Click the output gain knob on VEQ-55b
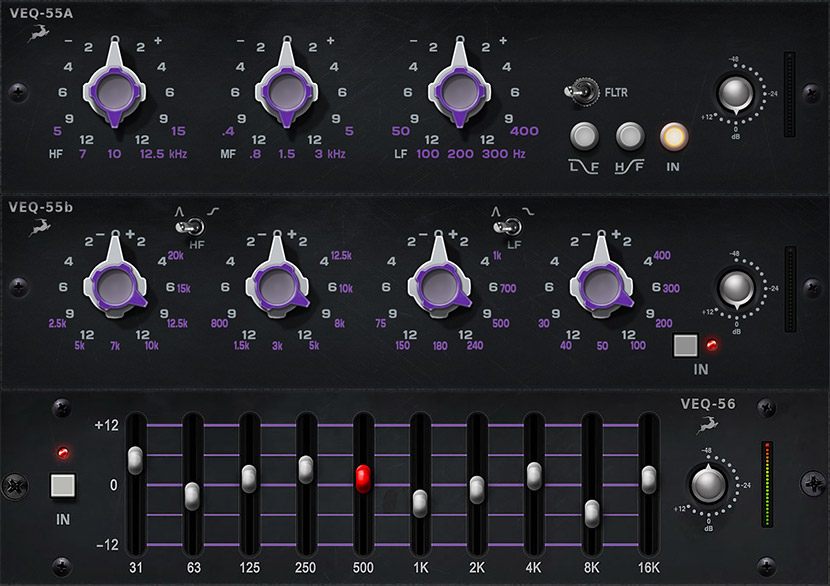This screenshot has height=586, width=830. (736, 289)
